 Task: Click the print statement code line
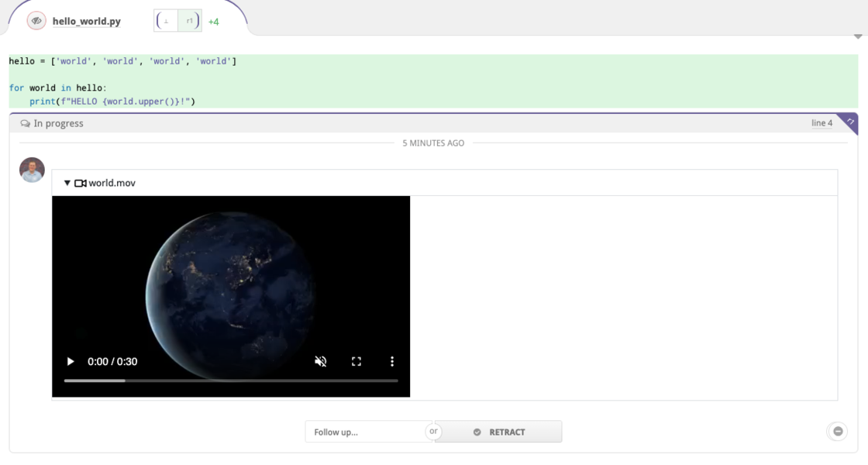point(112,102)
